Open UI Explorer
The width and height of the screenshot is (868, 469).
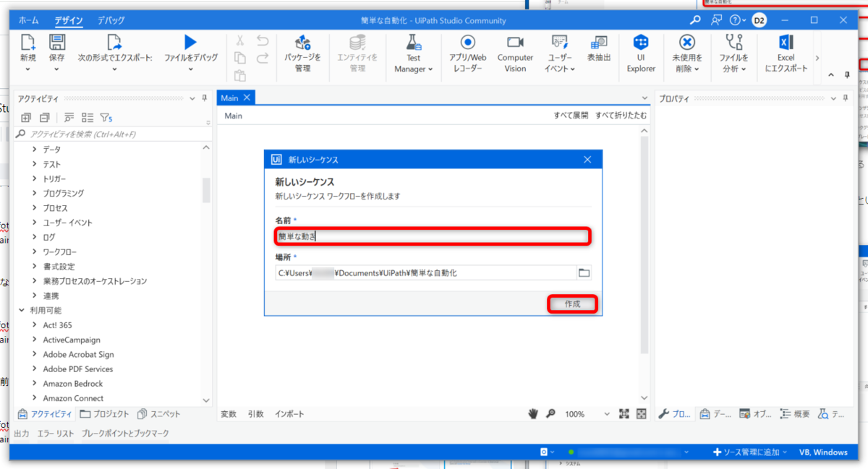point(641,42)
